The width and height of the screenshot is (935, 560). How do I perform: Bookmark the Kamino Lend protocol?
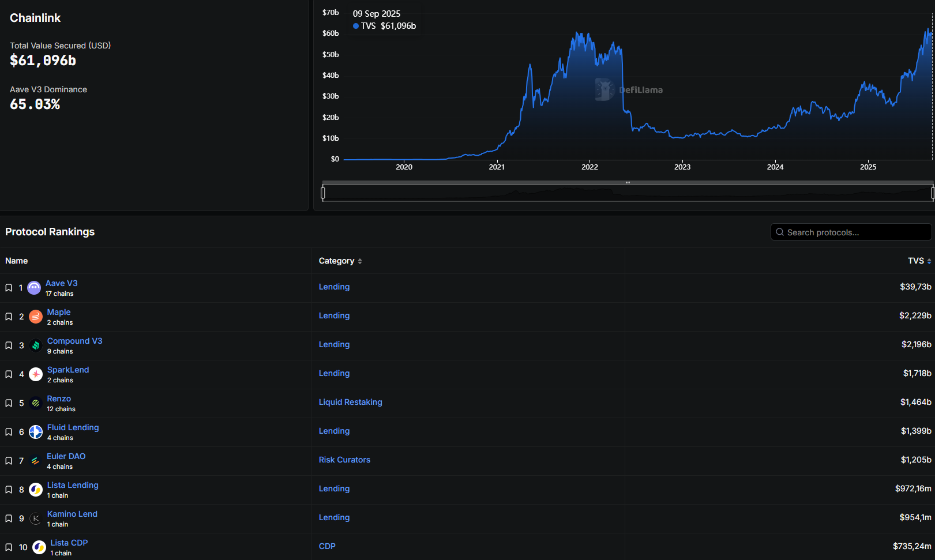(9, 518)
